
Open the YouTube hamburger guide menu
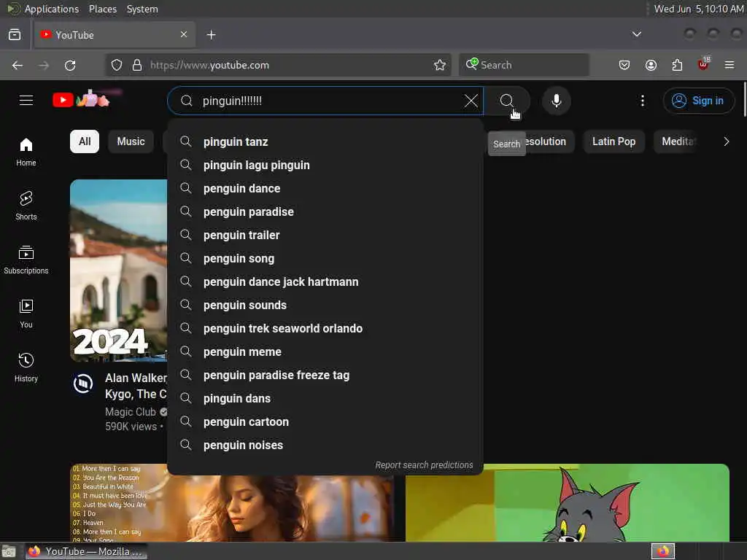point(26,101)
